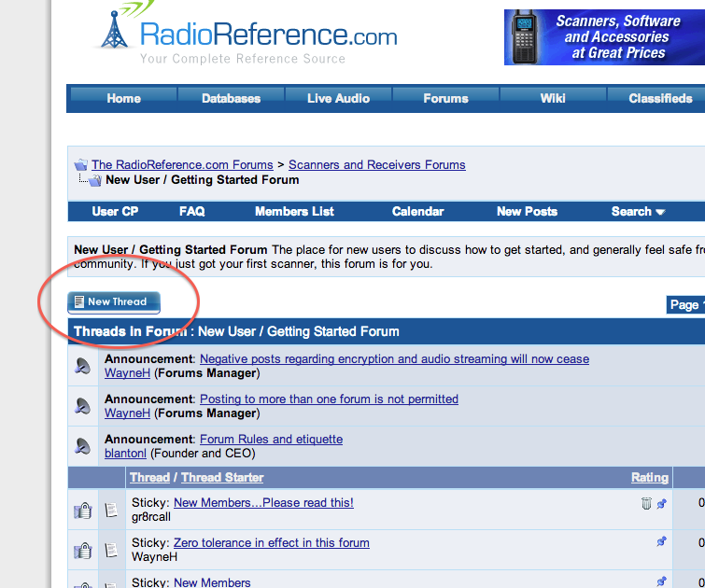Screen dimensions: 705x588
Task: Click megaphone icon beside posting-to-multiple-forums announcement
Action: (83, 406)
